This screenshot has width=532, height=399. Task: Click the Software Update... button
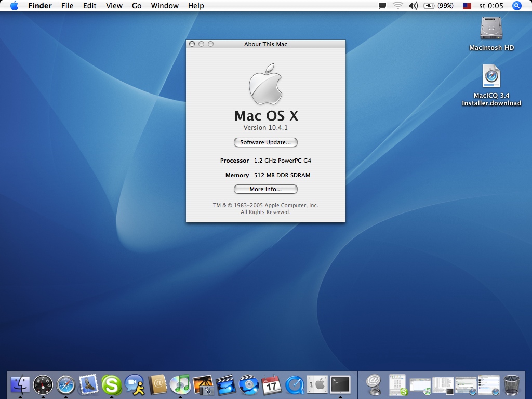coord(265,142)
